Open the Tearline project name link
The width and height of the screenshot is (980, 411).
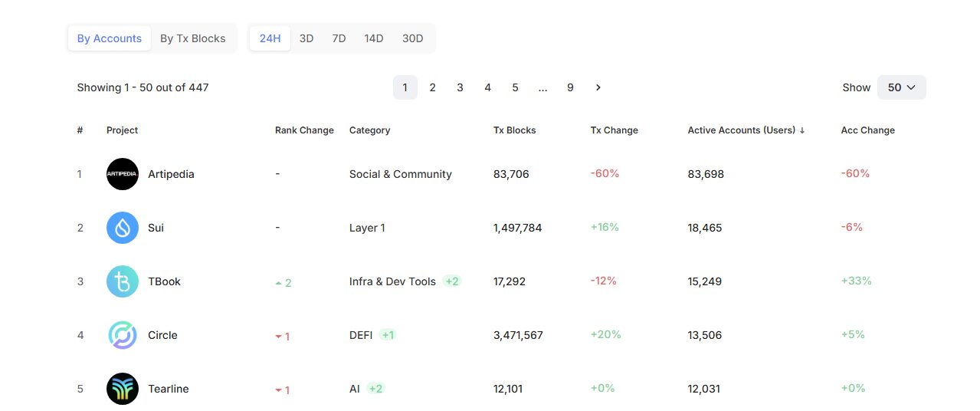click(168, 389)
